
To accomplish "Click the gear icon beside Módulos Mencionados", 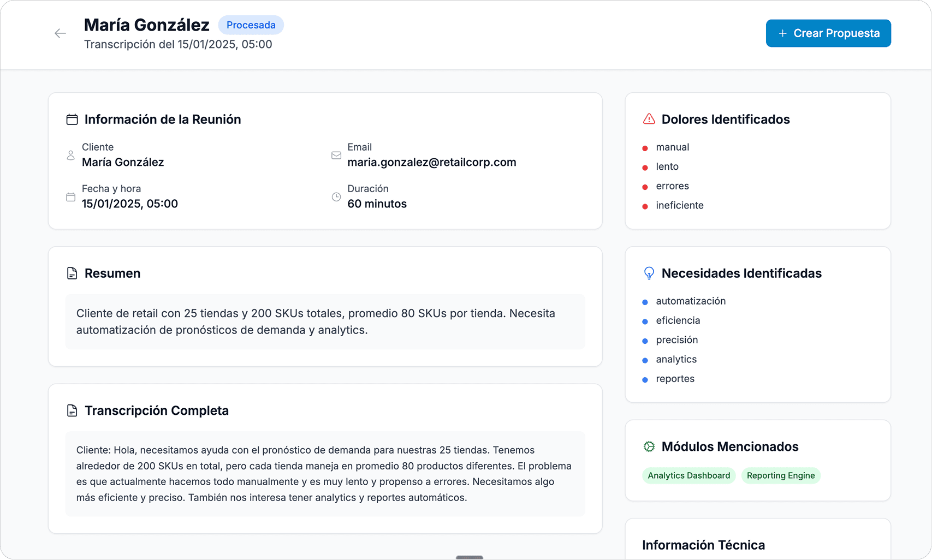I will 649,446.
